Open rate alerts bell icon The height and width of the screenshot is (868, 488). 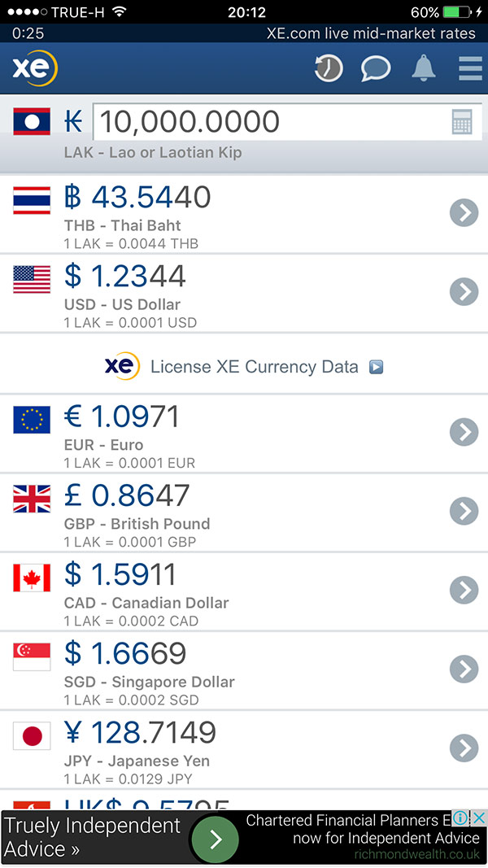[x=423, y=68]
